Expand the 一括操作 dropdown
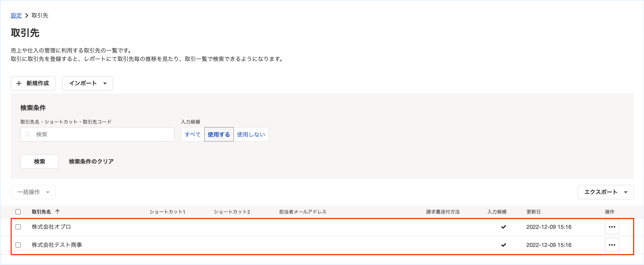The image size is (644, 265). coord(33,192)
